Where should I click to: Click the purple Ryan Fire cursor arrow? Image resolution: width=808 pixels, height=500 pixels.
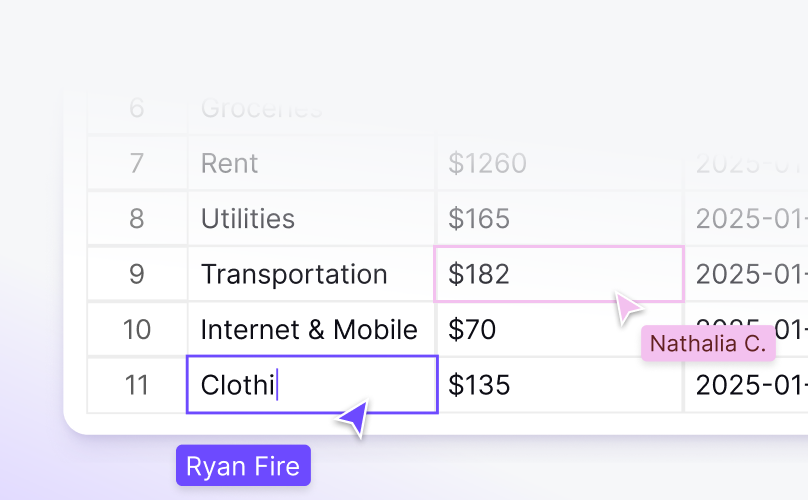tap(353, 419)
